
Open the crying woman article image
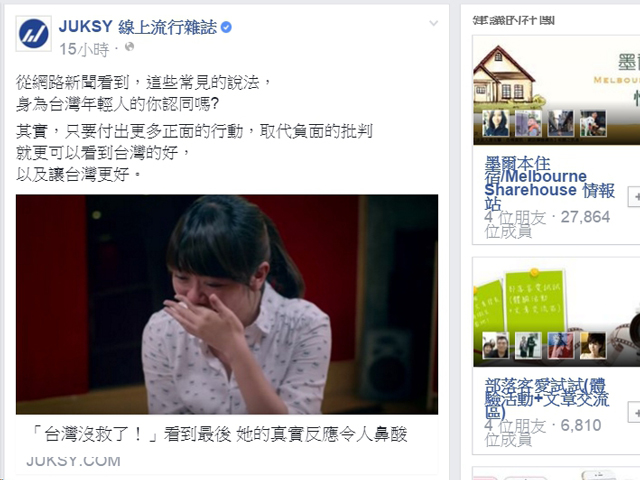[x=227, y=304]
